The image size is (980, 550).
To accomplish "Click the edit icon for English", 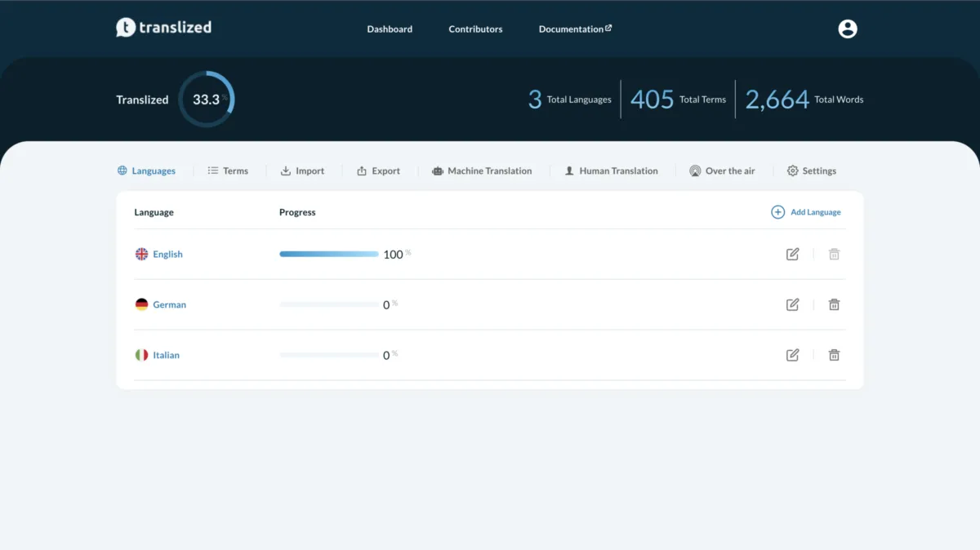I will tap(792, 254).
